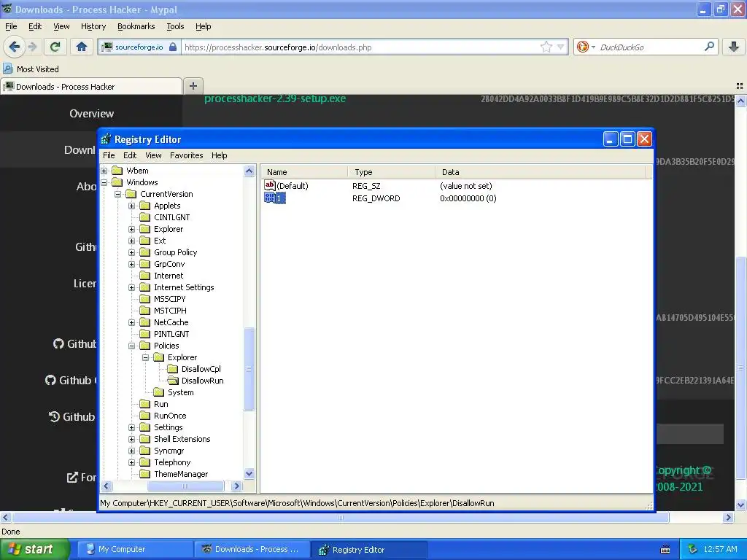Click the System key folder icon
This screenshot has height=560, width=747.
point(158,392)
